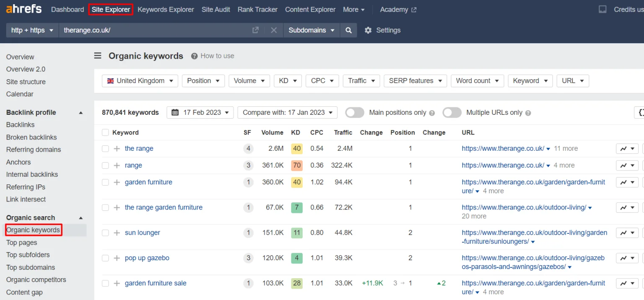Open the Volume filter dropdown
Image resolution: width=644 pixels, height=300 pixels.
click(x=249, y=81)
